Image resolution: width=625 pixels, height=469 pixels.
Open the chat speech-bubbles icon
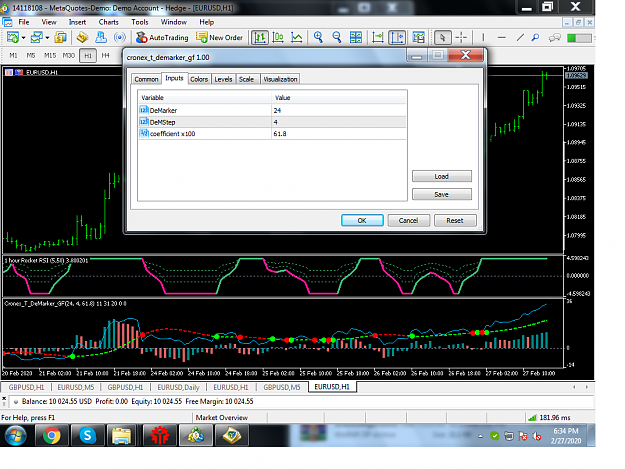click(x=554, y=38)
